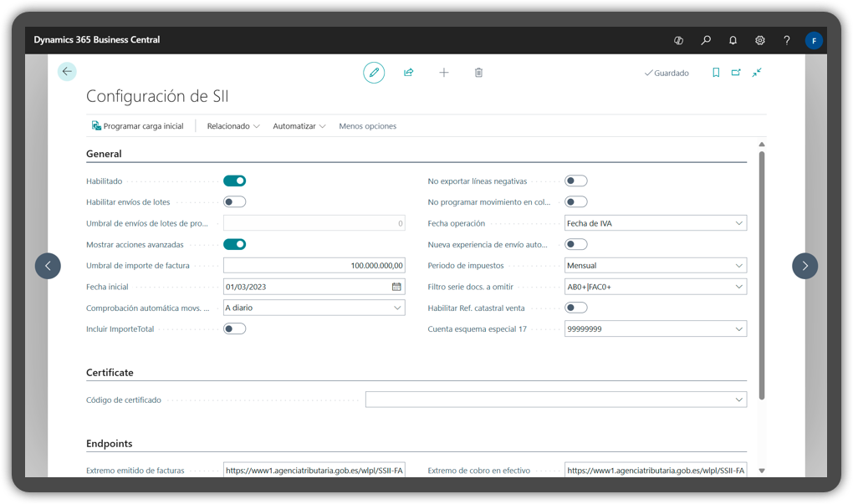Click Código de certificado label
This screenshot has height=504, width=853.
[124, 400]
